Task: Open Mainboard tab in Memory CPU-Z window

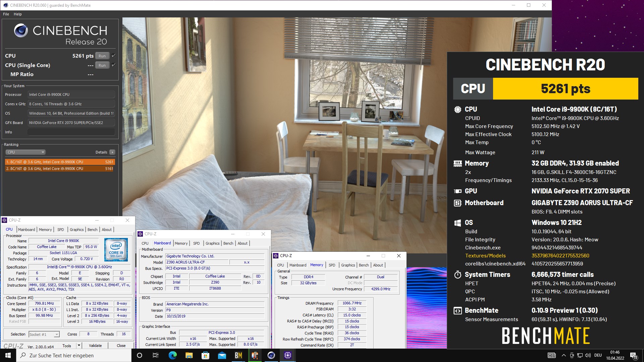Action: click(298, 265)
